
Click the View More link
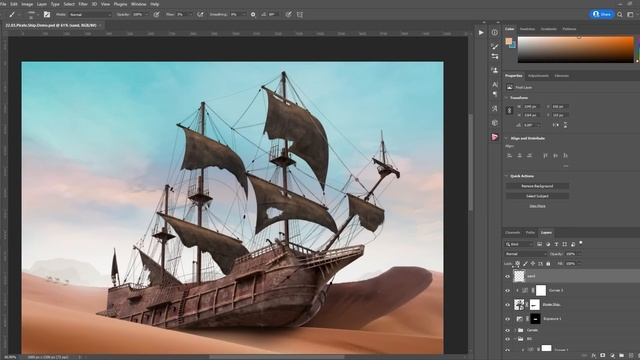(537, 206)
